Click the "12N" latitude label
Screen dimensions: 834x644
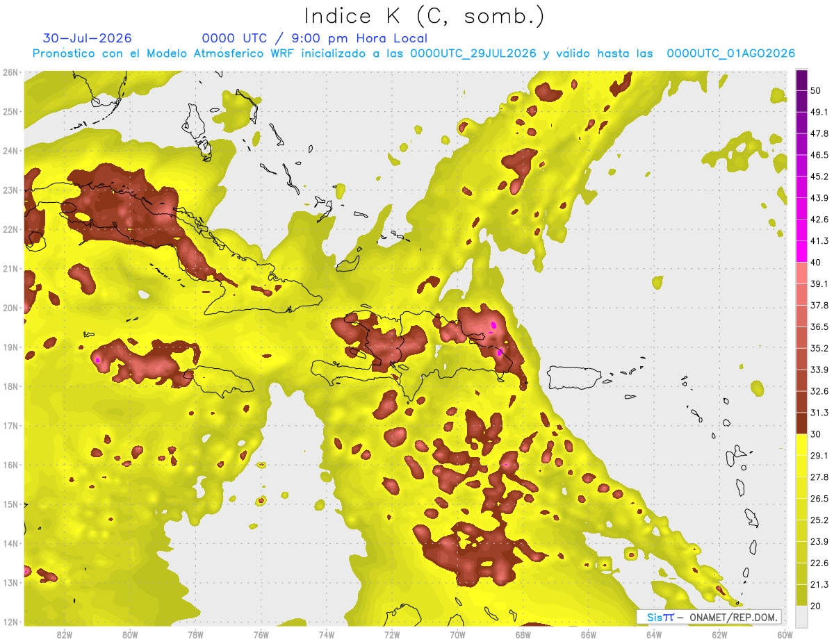pyautogui.click(x=10, y=622)
